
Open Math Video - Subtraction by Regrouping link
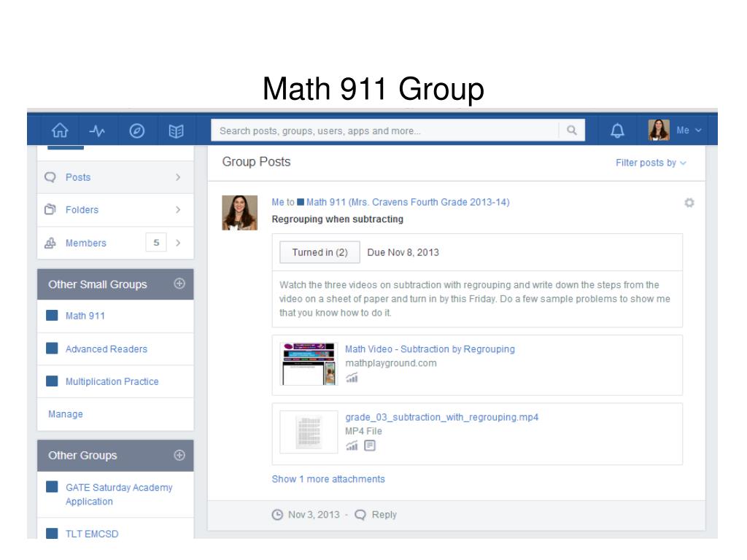[430, 349]
